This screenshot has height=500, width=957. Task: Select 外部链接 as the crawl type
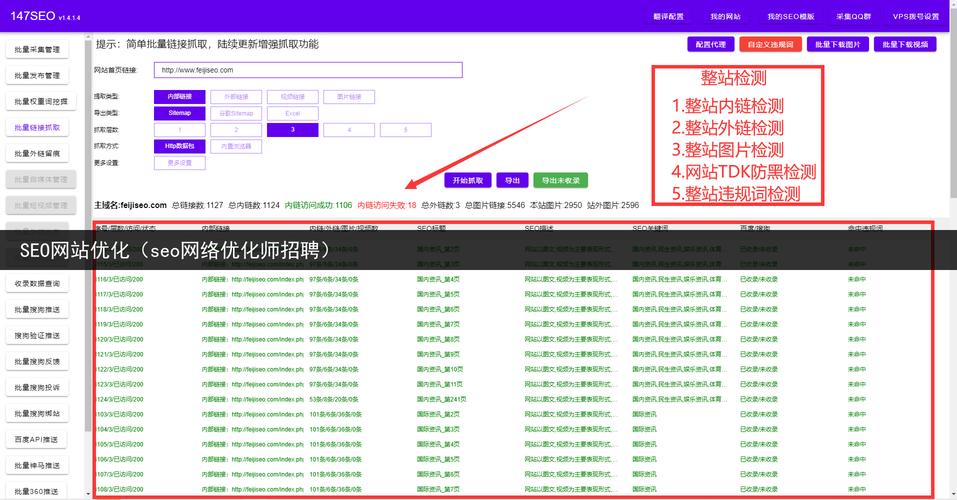pos(236,96)
